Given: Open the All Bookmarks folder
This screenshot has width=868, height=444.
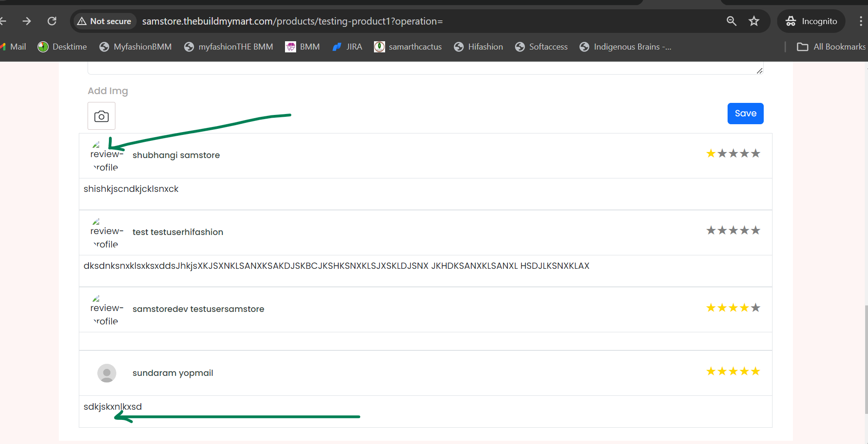Looking at the screenshot, I should pyautogui.click(x=831, y=47).
